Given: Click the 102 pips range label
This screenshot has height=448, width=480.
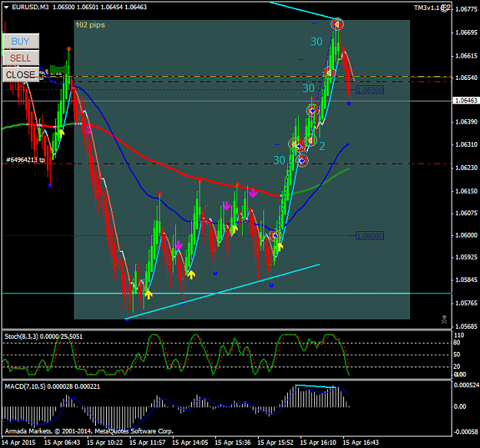Looking at the screenshot, I should point(91,25).
